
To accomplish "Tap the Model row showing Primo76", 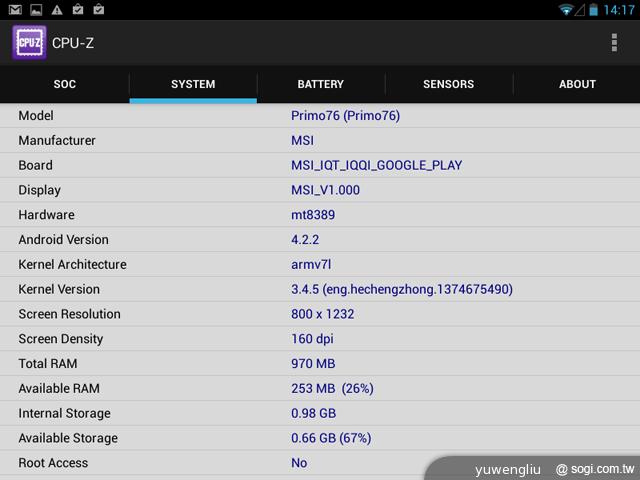I will (x=320, y=116).
